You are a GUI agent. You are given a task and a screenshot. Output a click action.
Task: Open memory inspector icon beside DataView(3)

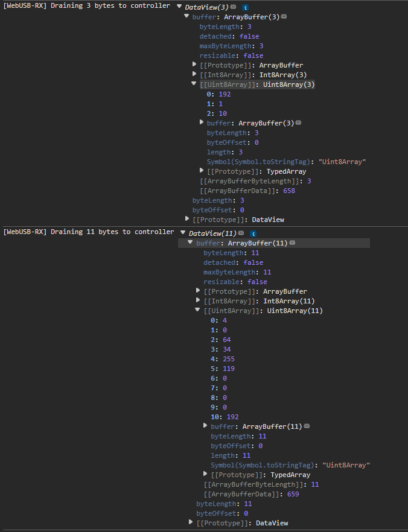233,7
